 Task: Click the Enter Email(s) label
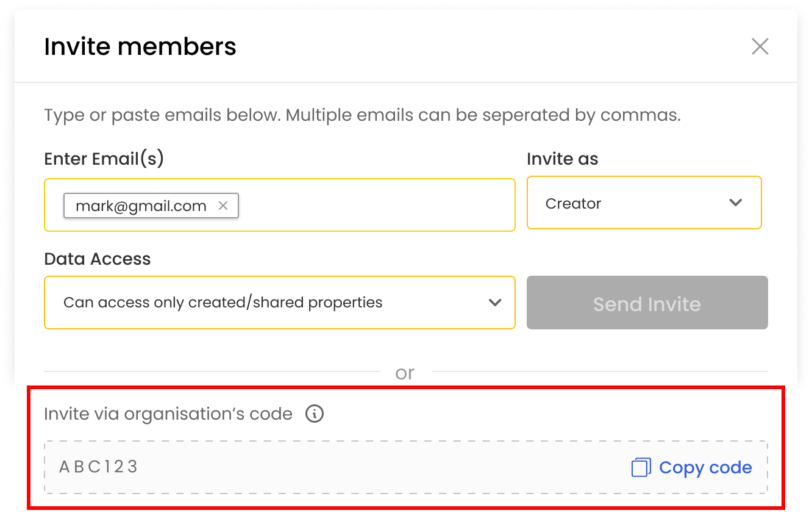(104, 159)
